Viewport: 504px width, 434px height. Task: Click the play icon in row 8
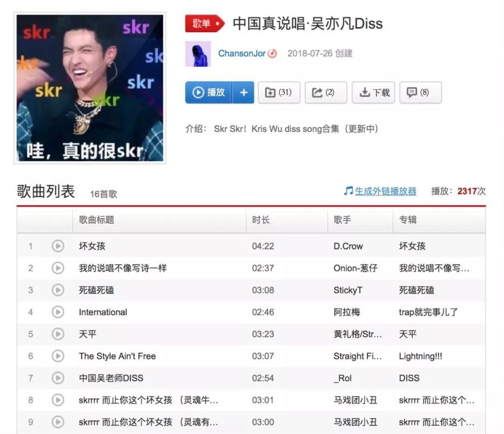pyautogui.click(x=58, y=400)
